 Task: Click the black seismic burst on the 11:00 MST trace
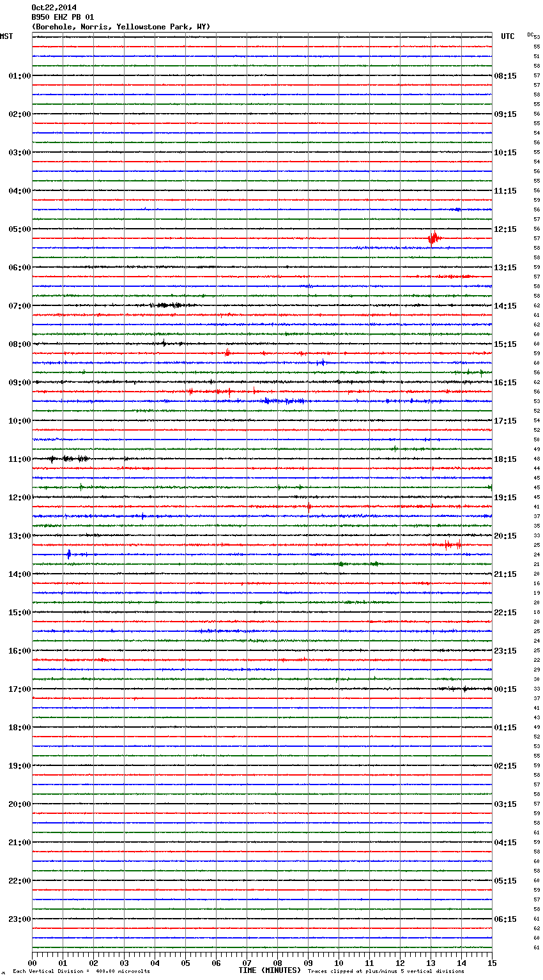point(69,459)
